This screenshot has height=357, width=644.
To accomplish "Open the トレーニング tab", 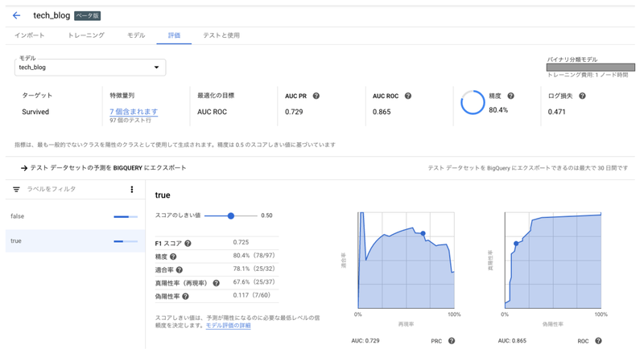I will pos(86,35).
